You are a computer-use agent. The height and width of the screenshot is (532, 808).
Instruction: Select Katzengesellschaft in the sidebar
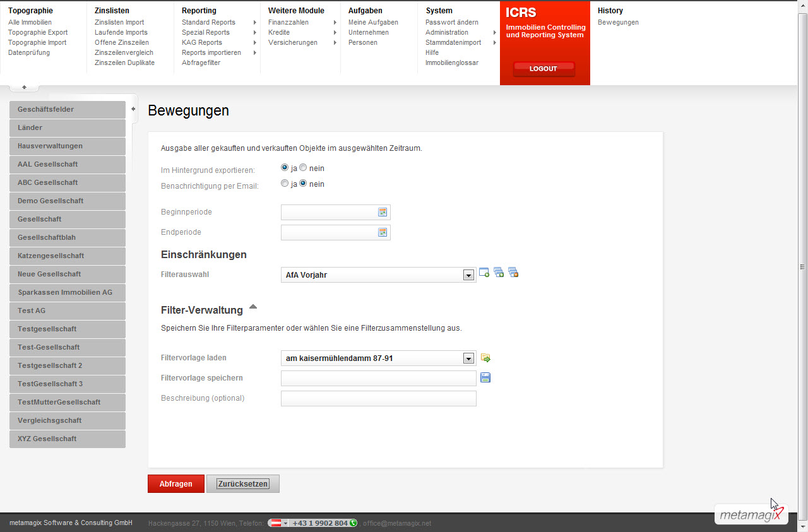click(68, 256)
